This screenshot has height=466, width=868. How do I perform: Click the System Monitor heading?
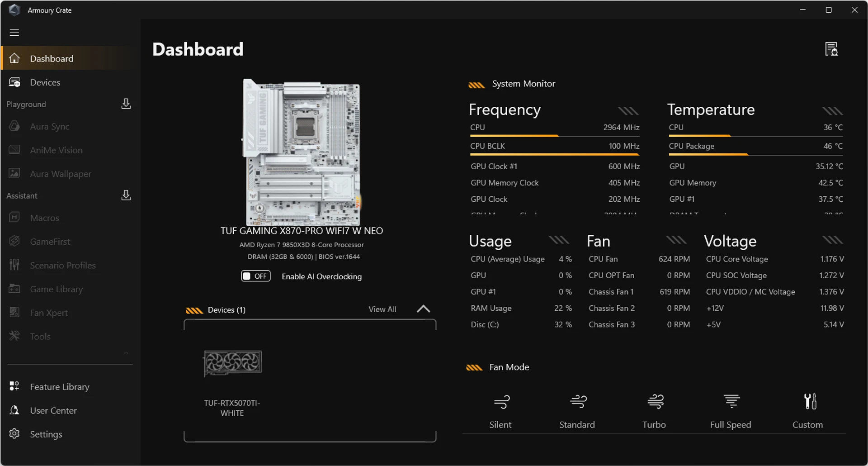tap(524, 84)
